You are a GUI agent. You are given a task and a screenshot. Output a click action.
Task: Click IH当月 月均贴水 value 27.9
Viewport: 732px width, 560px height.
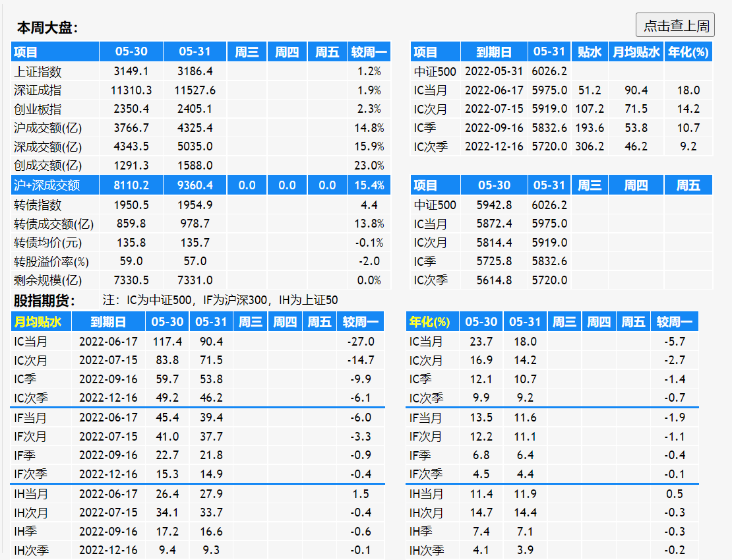pyautogui.click(x=211, y=493)
